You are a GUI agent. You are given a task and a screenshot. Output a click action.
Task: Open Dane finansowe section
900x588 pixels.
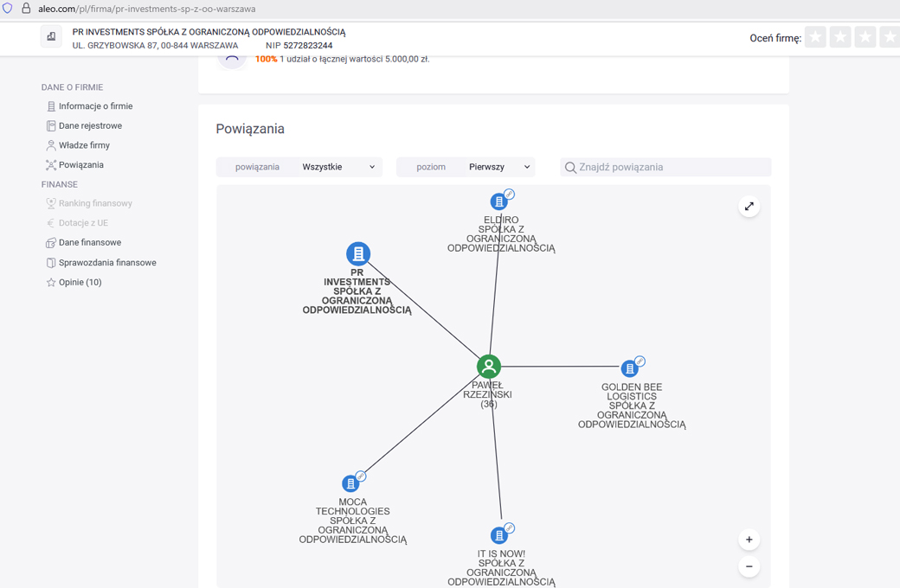(89, 242)
